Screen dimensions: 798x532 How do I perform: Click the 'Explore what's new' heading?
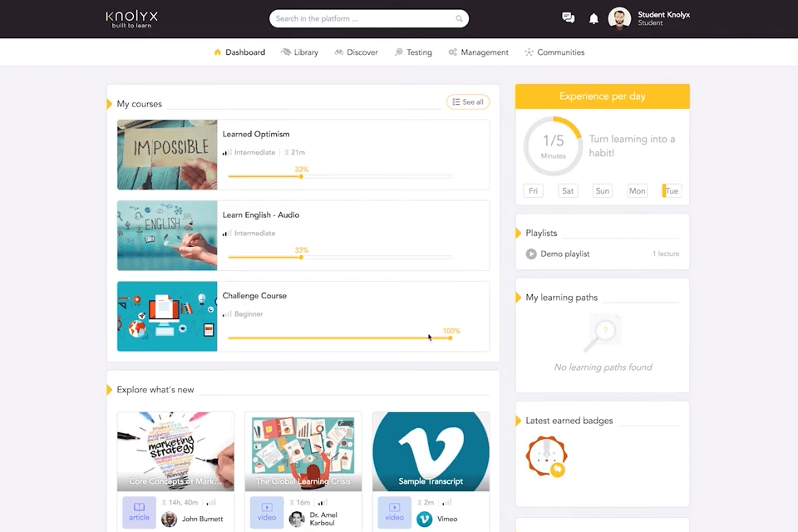155,390
